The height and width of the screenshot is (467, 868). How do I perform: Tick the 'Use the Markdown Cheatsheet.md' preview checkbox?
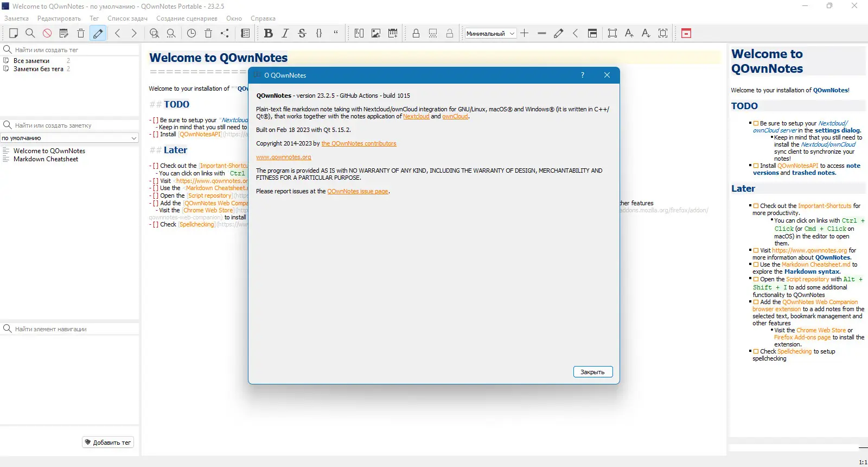click(x=756, y=264)
